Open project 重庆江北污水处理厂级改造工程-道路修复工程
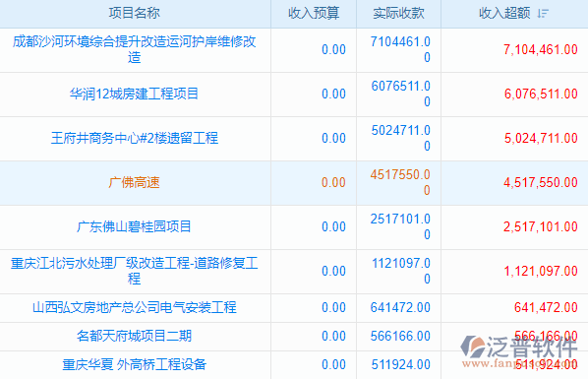The height and width of the screenshot is (379, 588). click(135, 271)
